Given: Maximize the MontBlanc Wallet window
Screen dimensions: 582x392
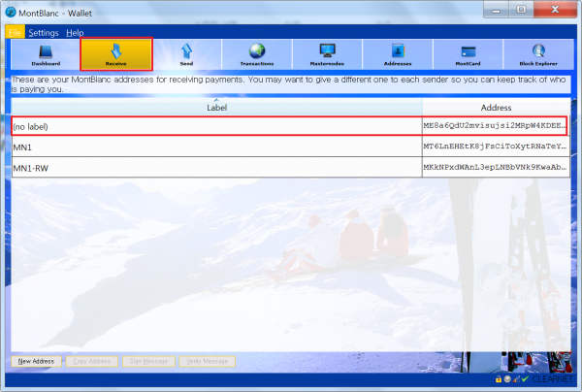Looking at the screenshot, I should coord(521,10).
